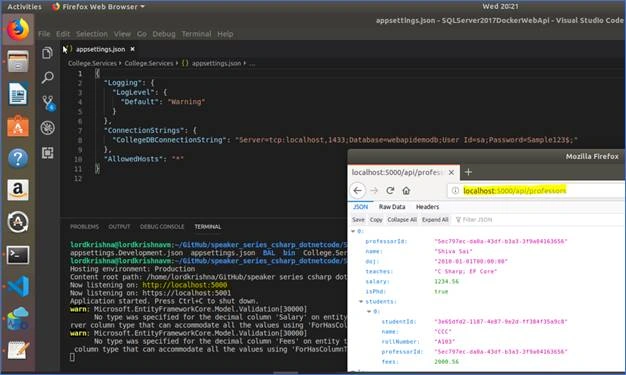Open VS Code Explorer view

click(48, 53)
